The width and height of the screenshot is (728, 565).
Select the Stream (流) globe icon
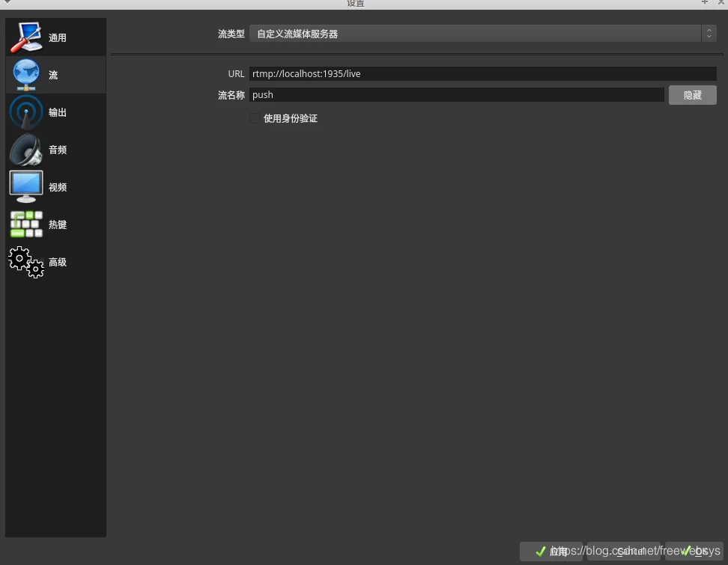coord(26,75)
